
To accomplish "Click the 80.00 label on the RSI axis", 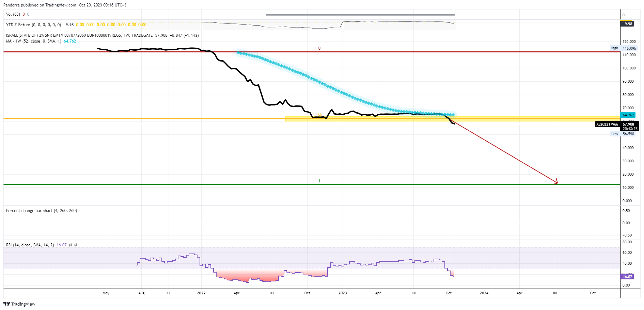I will pos(627,242).
